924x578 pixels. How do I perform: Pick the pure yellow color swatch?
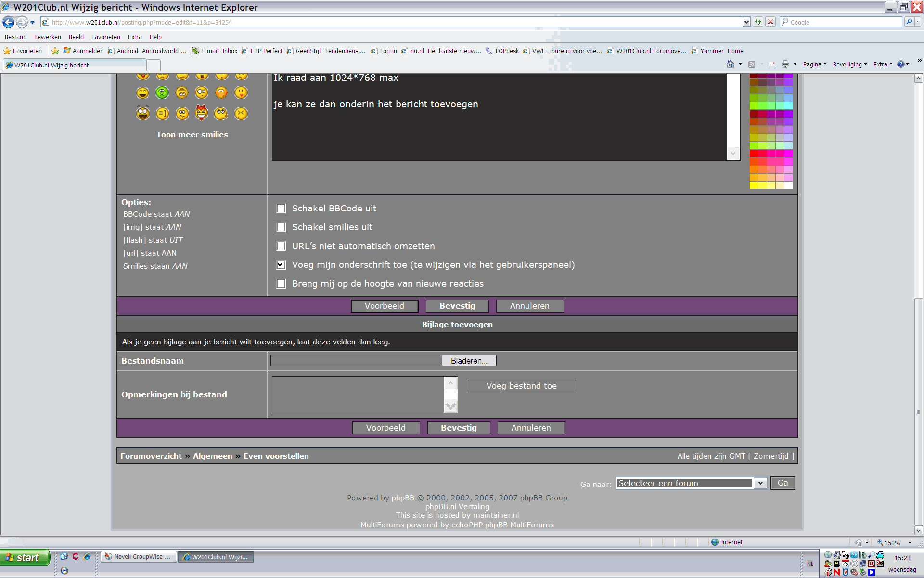click(x=754, y=185)
